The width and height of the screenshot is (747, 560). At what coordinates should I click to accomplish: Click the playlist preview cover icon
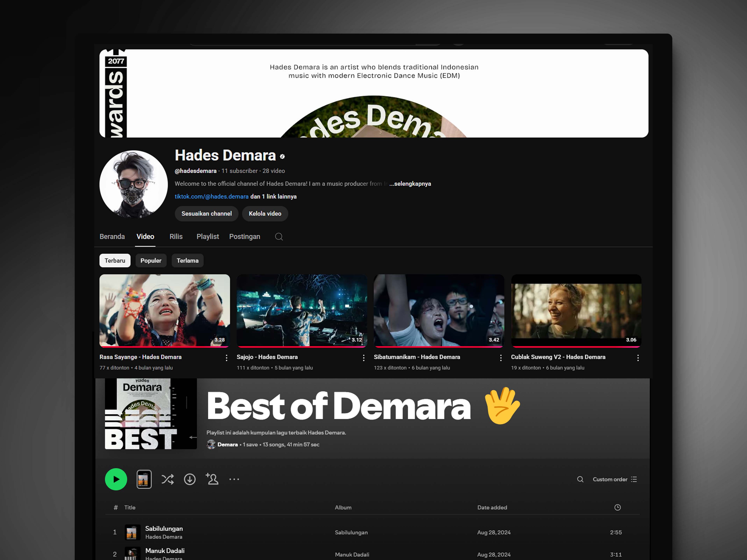point(144,479)
